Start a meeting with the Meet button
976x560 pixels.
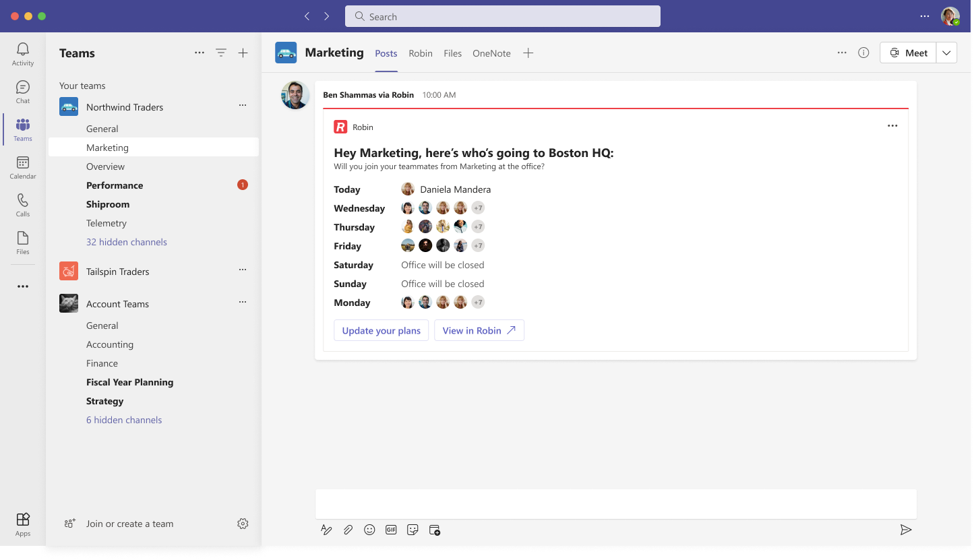click(x=908, y=53)
